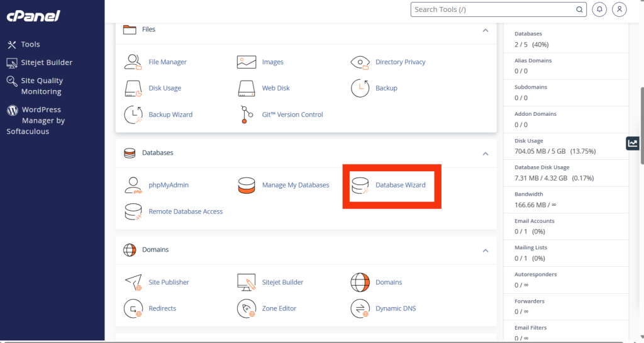Click the user account icon

click(619, 9)
